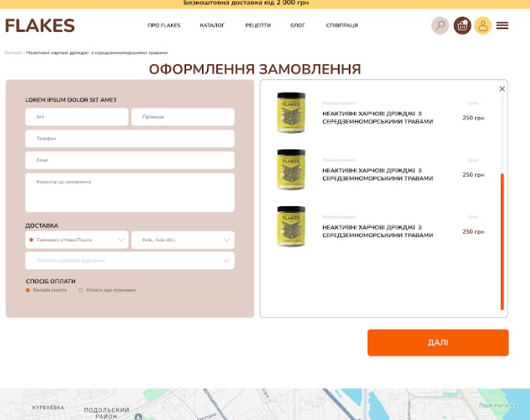
Task: Select the Онлайн оплата payment option
Action: click(28, 291)
